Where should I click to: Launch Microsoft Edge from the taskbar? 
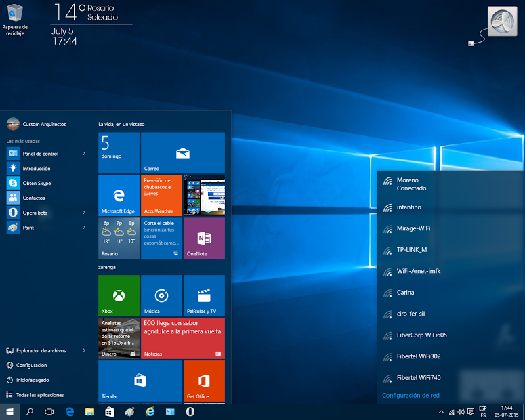click(x=70, y=412)
